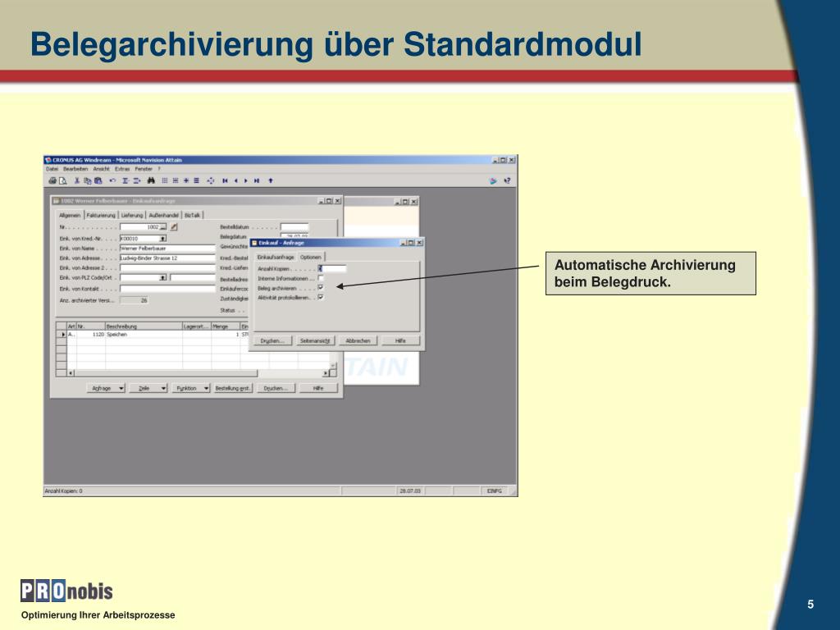
Task: Click the Bestellung erst. button
Action: [233, 388]
